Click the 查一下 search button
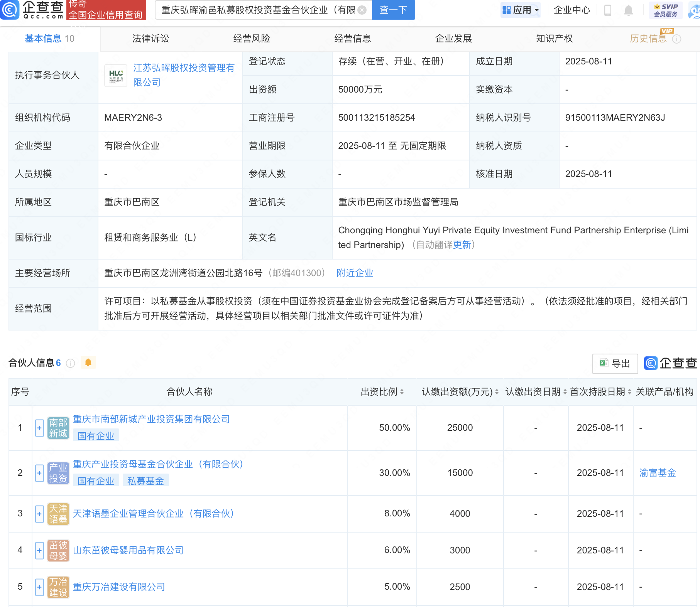700x607 pixels. (x=393, y=10)
